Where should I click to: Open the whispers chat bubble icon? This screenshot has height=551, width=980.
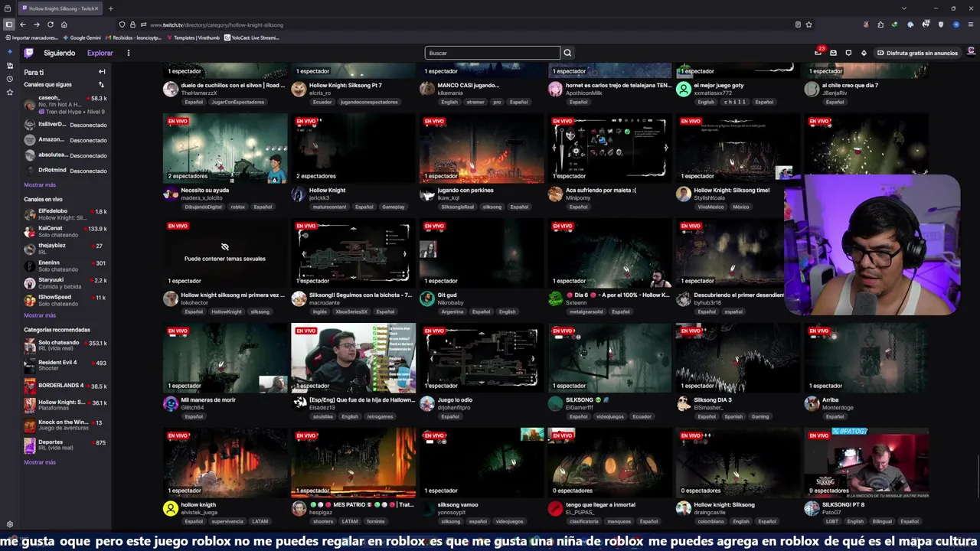(x=848, y=53)
